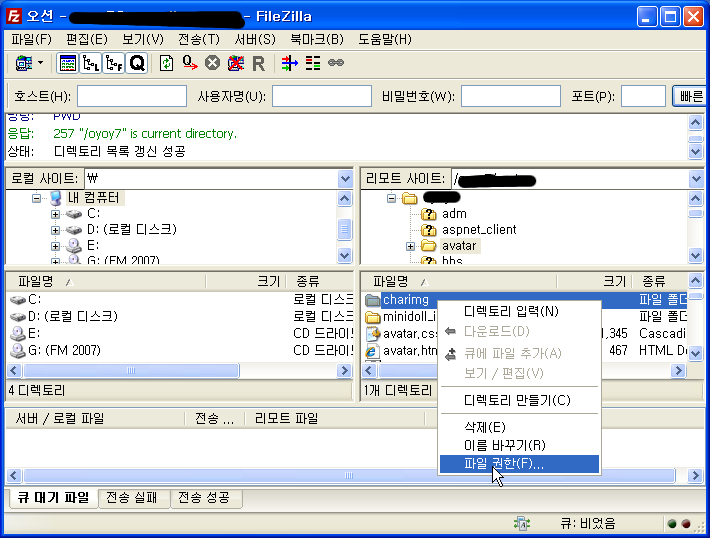Screen dimensions: 710x538
Task: Open the Site Manager toolbar icon
Action: pyautogui.click(x=24, y=63)
